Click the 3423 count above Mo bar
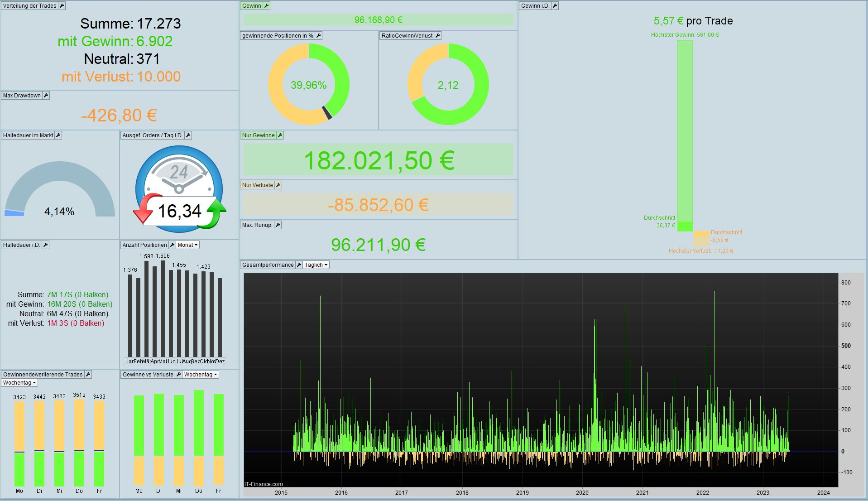Image resolution: width=868 pixels, height=501 pixels. [19, 397]
